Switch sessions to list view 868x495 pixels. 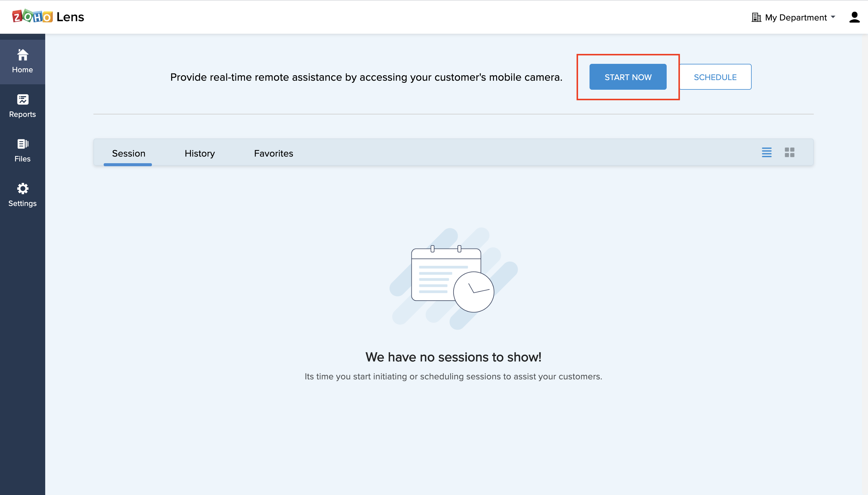[767, 153]
